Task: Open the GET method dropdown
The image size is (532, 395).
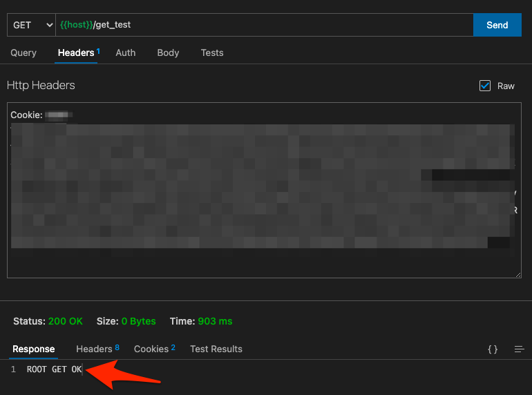Action: click(31, 25)
